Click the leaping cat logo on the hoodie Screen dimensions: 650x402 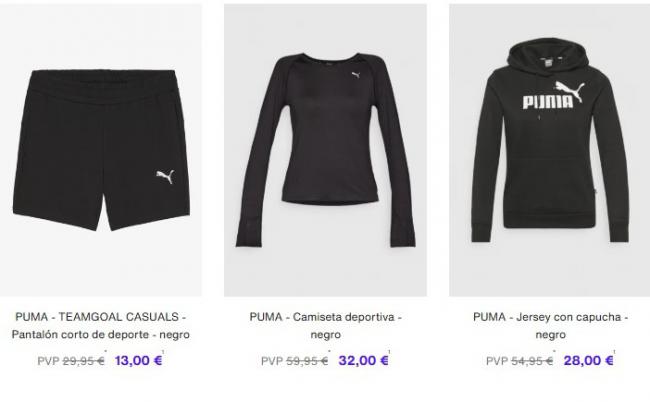click(x=570, y=91)
